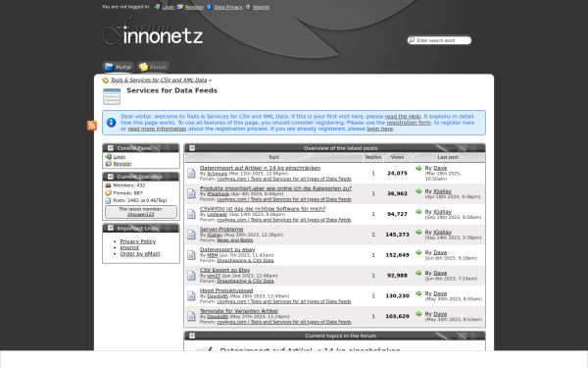The height and width of the screenshot is (368, 588).
Task: Open the Forum tab
Action: (x=153, y=67)
